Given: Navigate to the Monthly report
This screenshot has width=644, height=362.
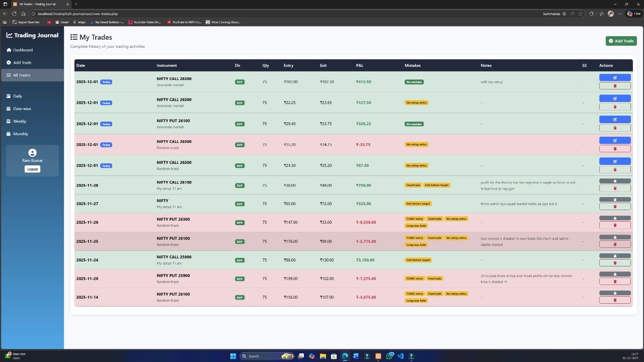Looking at the screenshot, I should click(x=21, y=134).
